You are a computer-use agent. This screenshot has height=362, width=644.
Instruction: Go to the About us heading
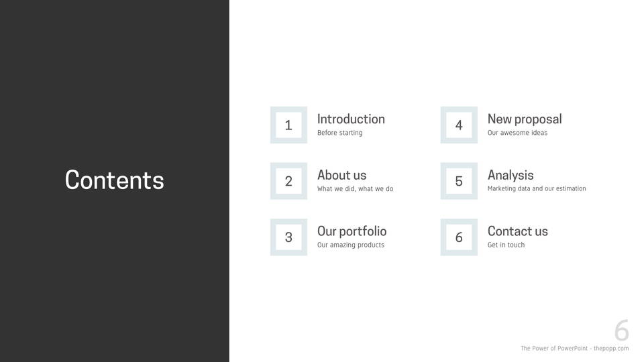point(341,175)
